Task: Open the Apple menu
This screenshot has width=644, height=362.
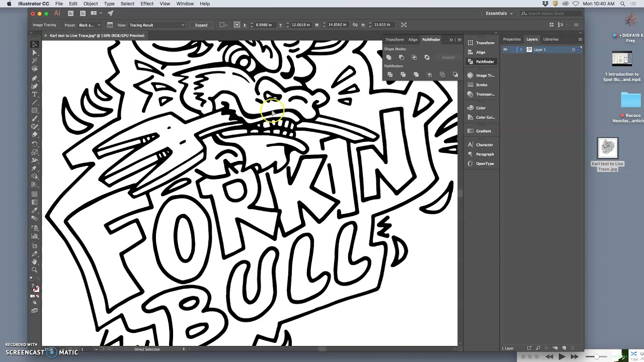Action: coord(9,4)
